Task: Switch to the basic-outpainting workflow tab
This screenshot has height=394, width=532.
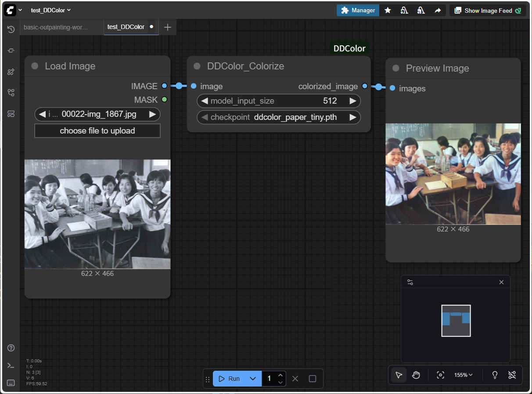Action: click(56, 27)
